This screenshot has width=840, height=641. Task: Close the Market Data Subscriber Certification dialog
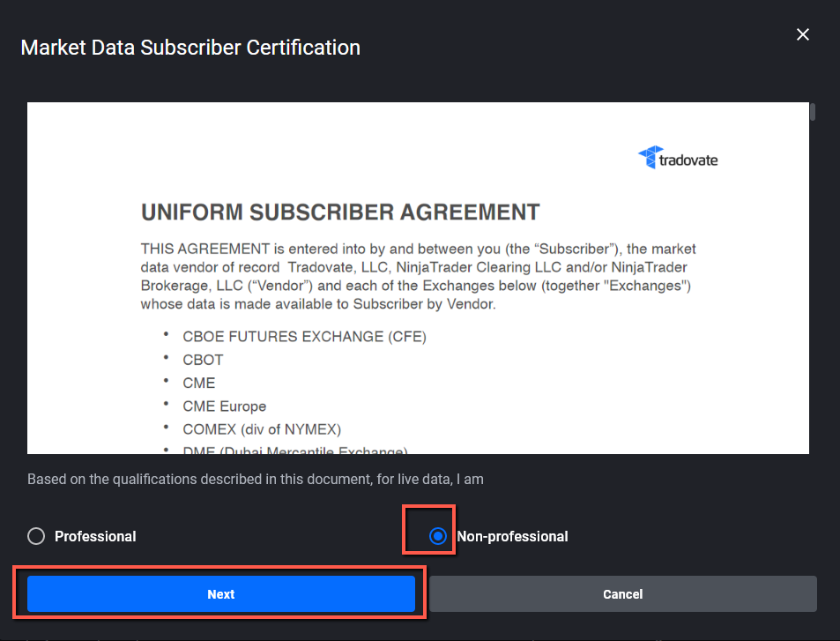[802, 35]
